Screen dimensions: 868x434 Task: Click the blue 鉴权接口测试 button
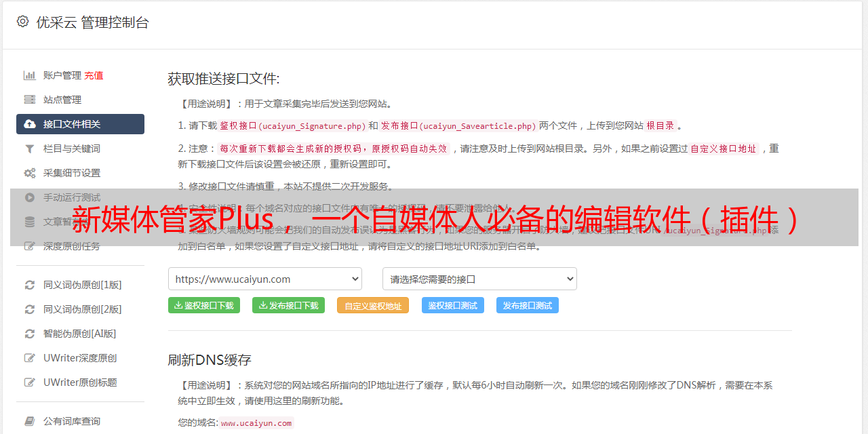(453, 305)
